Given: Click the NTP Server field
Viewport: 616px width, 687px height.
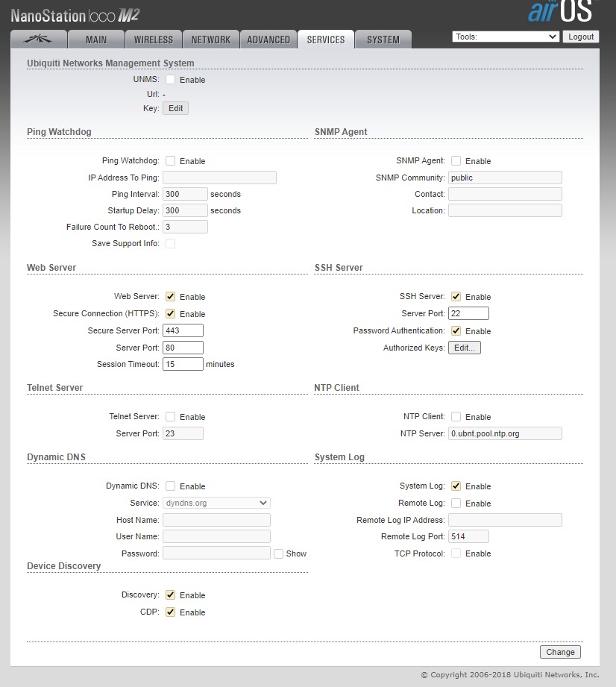Looking at the screenshot, I should click(x=505, y=433).
